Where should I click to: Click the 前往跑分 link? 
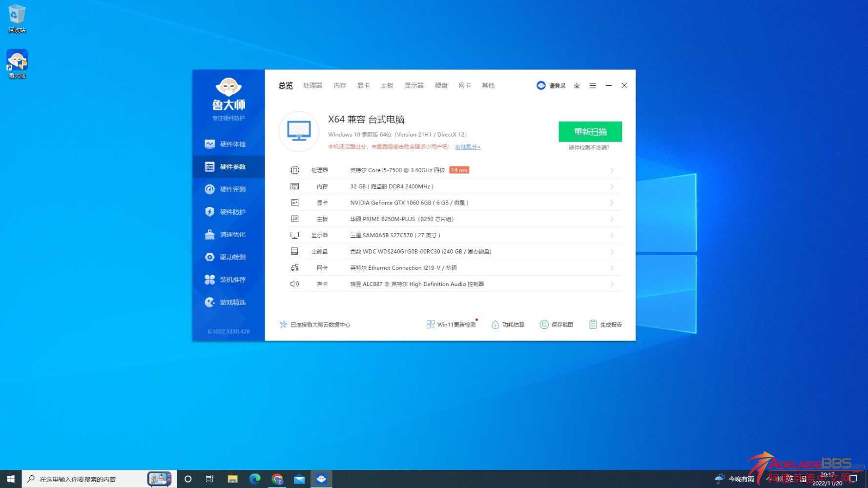[x=468, y=147]
